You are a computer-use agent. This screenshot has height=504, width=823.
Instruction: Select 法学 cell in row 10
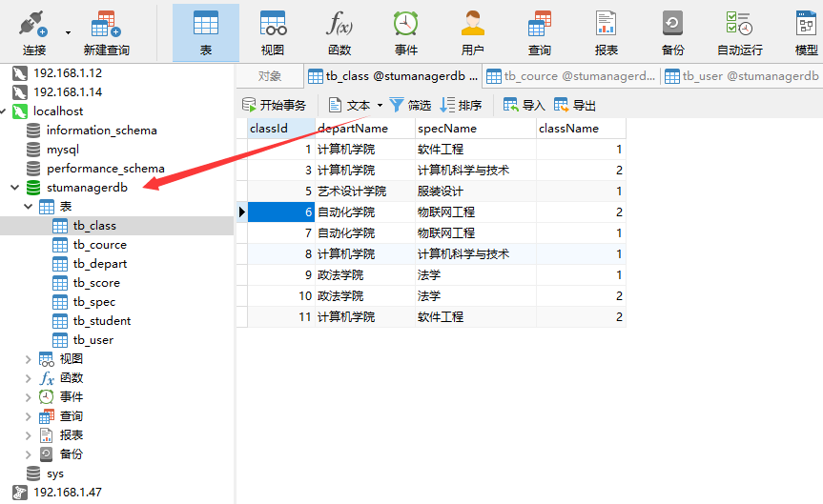(476, 296)
